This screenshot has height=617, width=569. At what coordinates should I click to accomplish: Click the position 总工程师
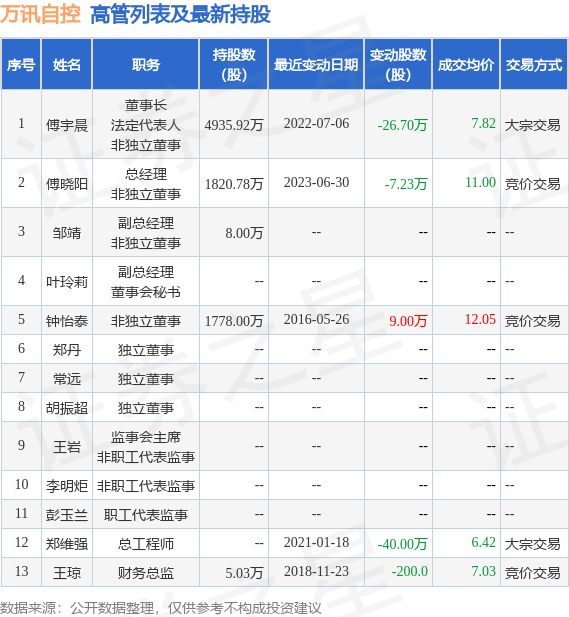click(x=146, y=544)
